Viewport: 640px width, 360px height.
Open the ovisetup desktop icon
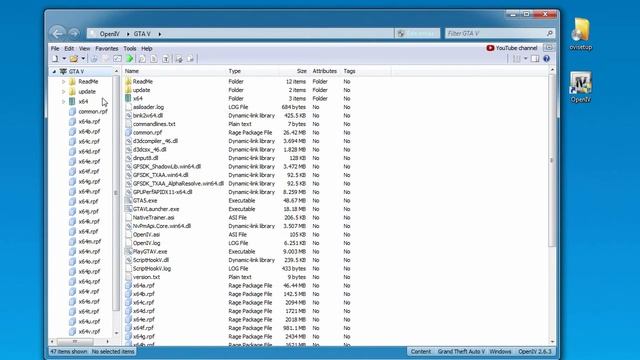click(x=580, y=34)
